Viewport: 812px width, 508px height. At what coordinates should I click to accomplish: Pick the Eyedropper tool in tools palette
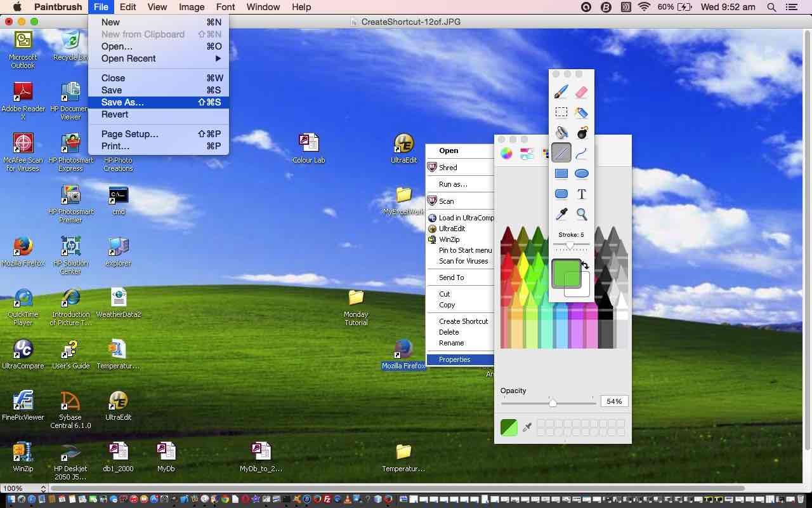point(561,215)
